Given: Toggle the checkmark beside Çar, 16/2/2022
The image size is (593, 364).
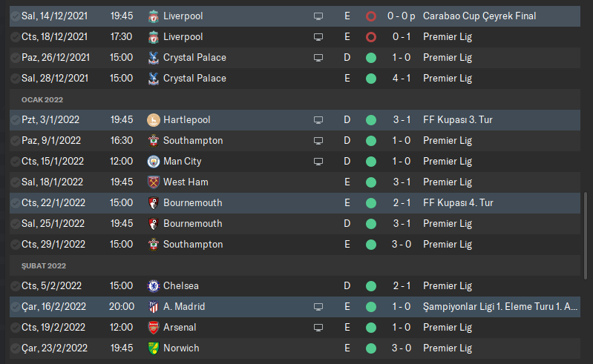Looking at the screenshot, I should [x=15, y=306].
